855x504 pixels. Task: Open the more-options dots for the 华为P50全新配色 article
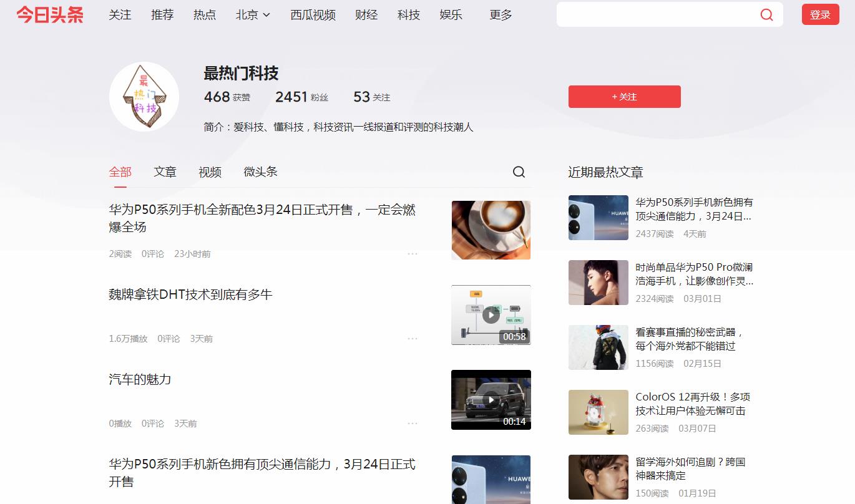click(x=413, y=254)
